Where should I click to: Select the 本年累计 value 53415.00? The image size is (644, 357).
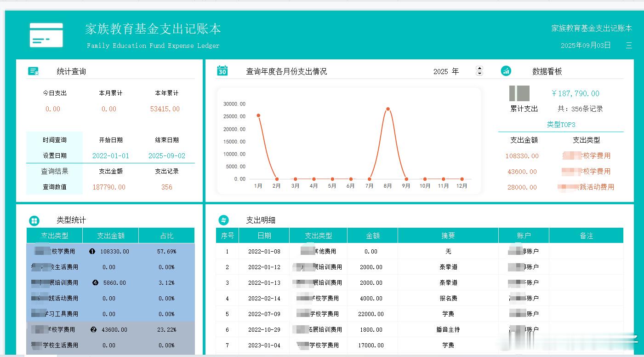[x=165, y=109]
